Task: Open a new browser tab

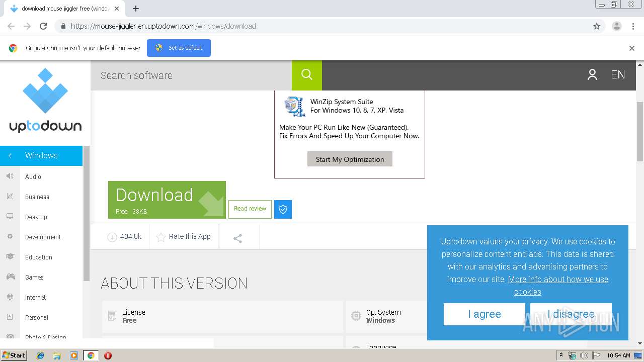Action: 136,9
